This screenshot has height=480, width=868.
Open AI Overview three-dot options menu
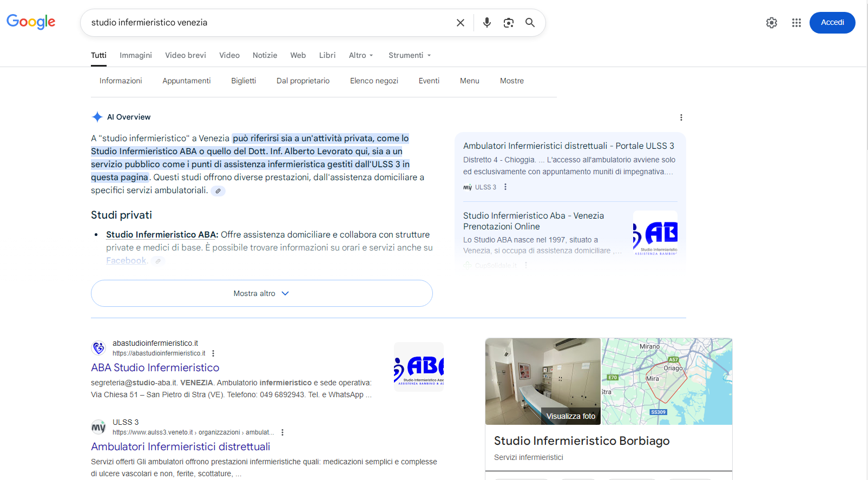(x=681, y=117)
